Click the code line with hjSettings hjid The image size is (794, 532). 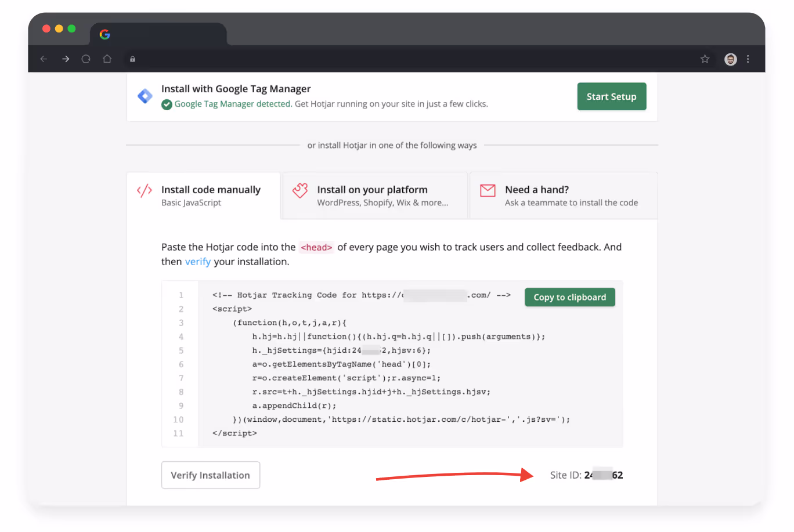[341, 350]
